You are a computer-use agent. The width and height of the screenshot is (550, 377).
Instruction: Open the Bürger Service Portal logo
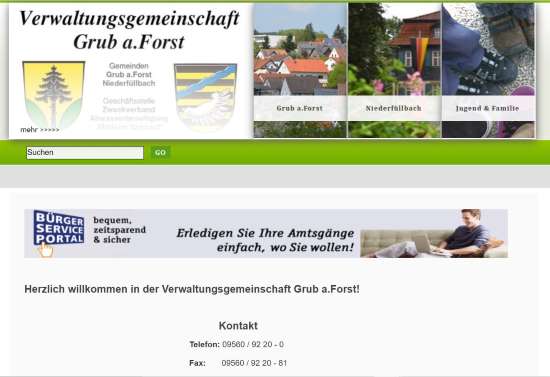tap(59, 228)
